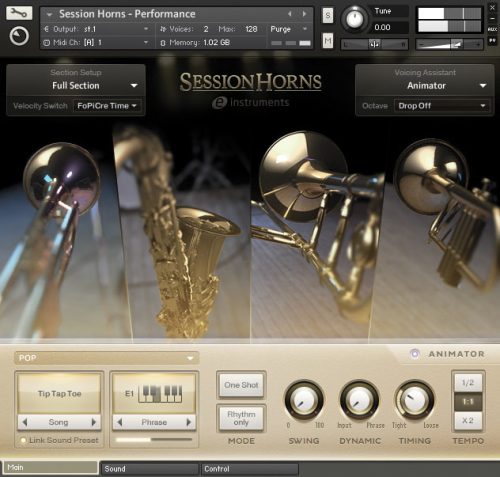Go to previous Phrase with left arrow
500x477 pixels.
[x=120, y=422]
